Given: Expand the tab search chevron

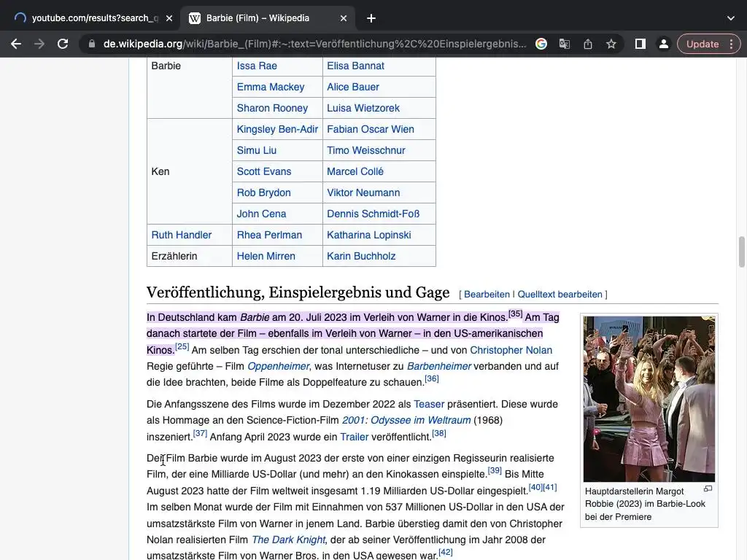Looking at the screenshot, I should click(731, 18).
